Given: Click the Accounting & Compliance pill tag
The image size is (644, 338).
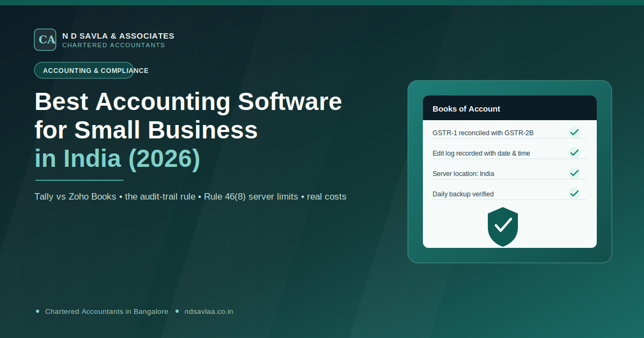Looking at the screenshot, I should coord(84,70).
